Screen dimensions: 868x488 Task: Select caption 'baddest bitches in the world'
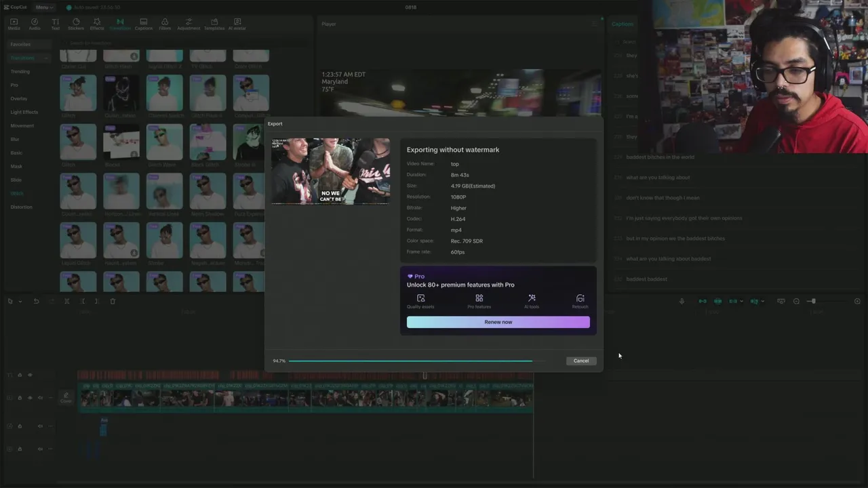click(660, 157)
